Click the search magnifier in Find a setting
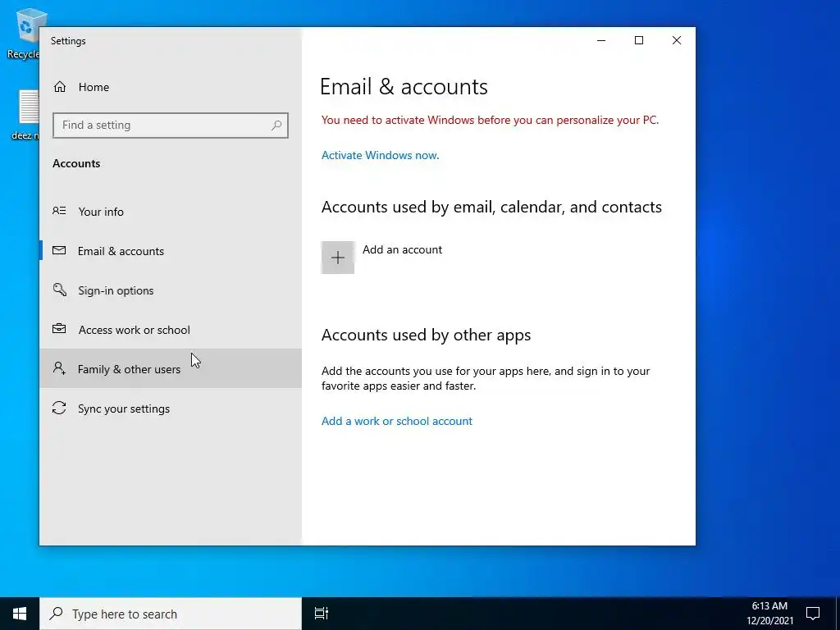Viewport: 840px width, 630px height. click(276, 126)
